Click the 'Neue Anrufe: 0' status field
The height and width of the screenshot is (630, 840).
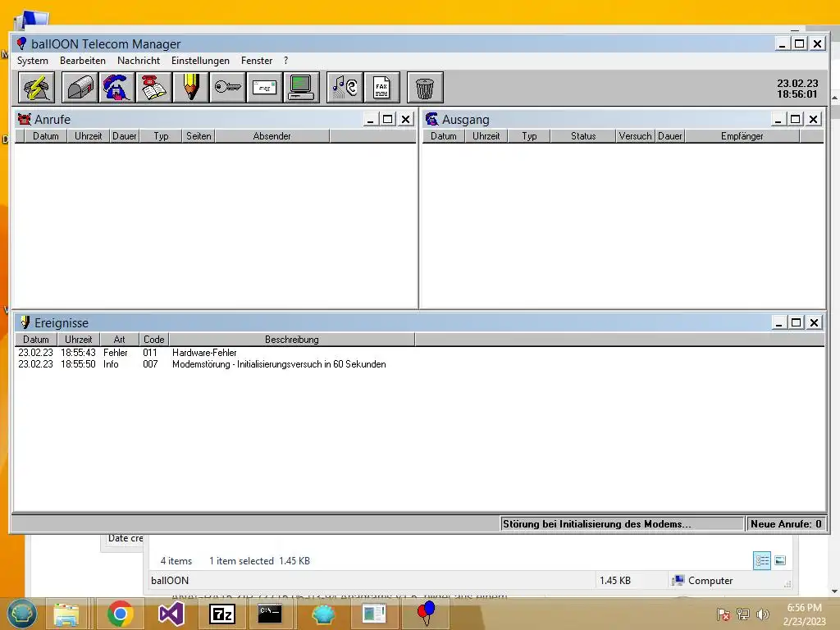click(786, 524)
